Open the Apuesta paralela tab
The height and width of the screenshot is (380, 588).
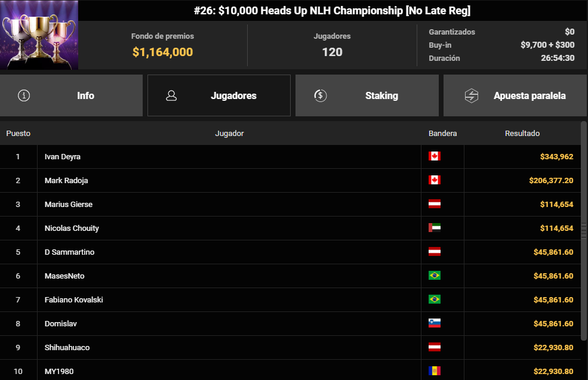(515, 95)
